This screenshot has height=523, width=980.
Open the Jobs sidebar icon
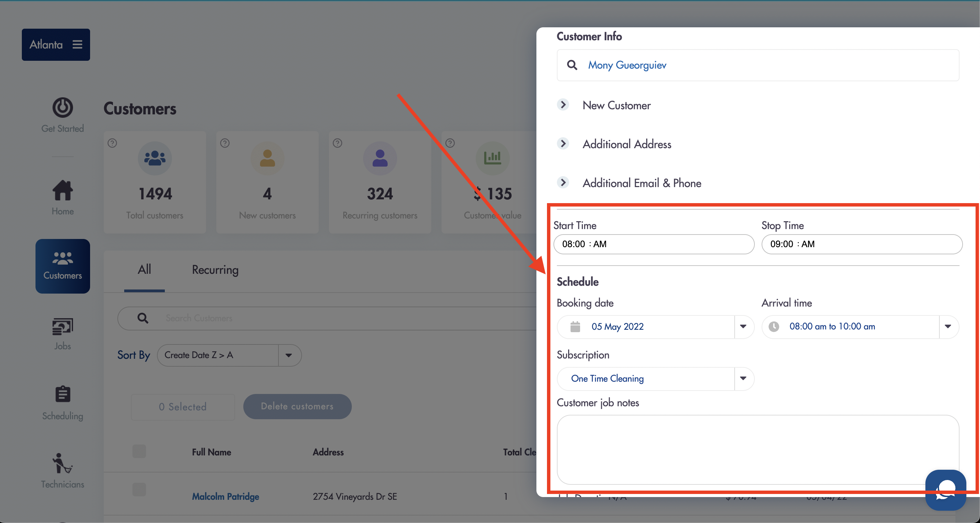coord(63,327)
